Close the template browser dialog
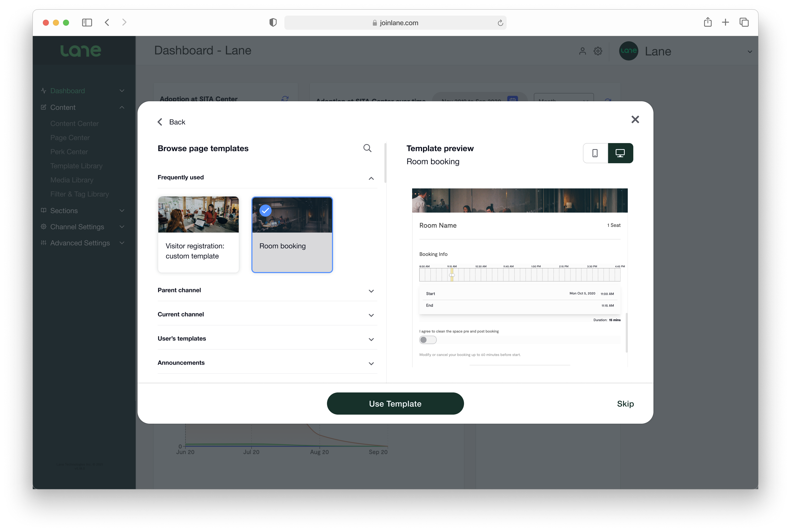The image size is (791, 532). [x=635, y=119]
